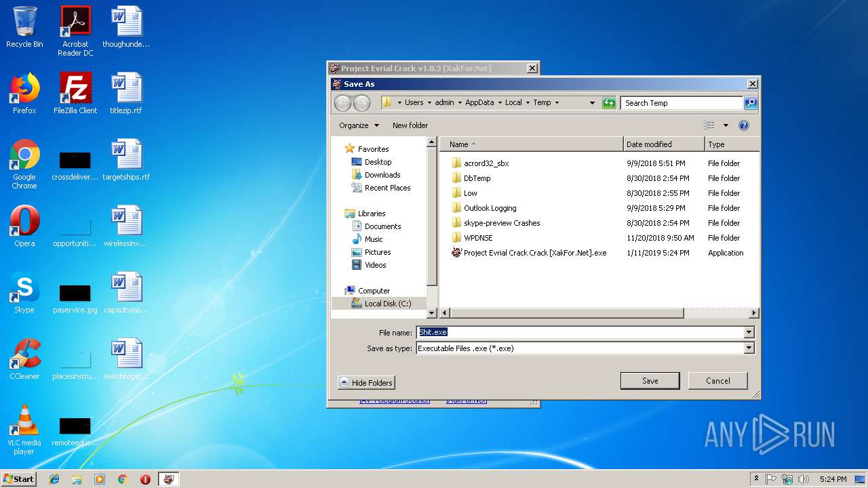Select the skype-preview Crashes folder
The width and height of the screenshot is (868, 488).
click(496, 223)
